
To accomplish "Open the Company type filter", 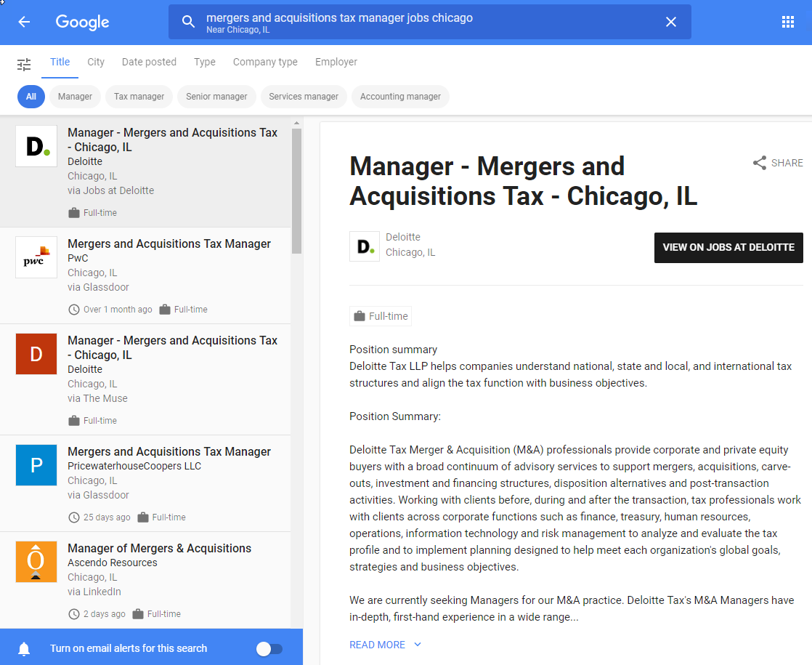I will click(x=265, y=62).
